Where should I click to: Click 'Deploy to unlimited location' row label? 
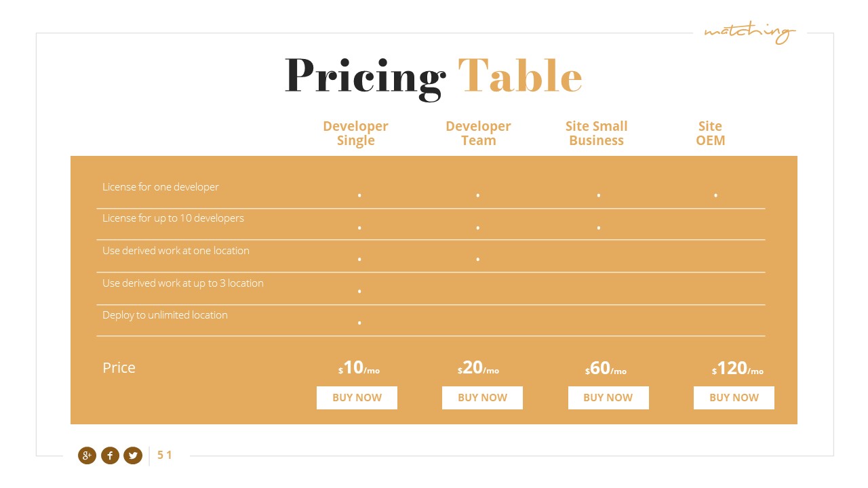tap(165, 315)
